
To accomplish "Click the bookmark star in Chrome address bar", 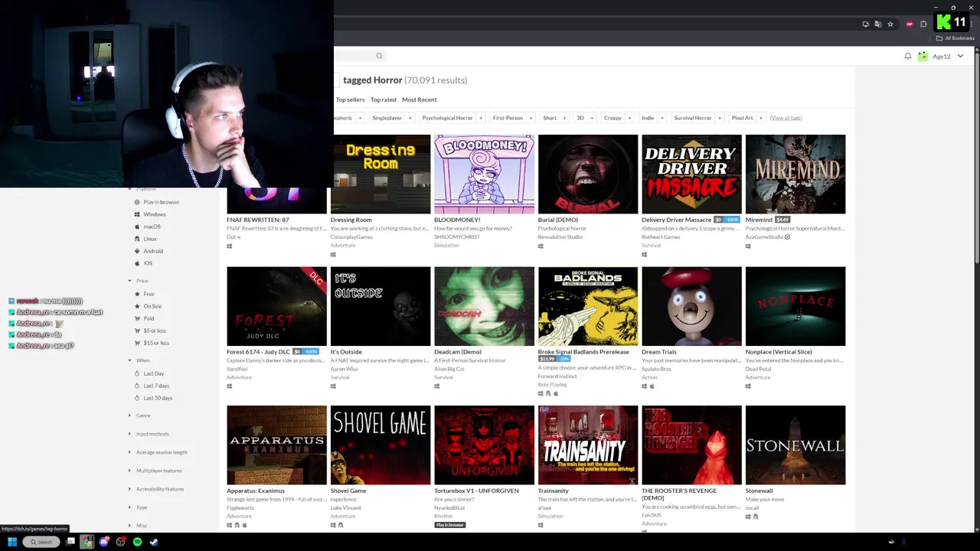I will coord(890,24).
